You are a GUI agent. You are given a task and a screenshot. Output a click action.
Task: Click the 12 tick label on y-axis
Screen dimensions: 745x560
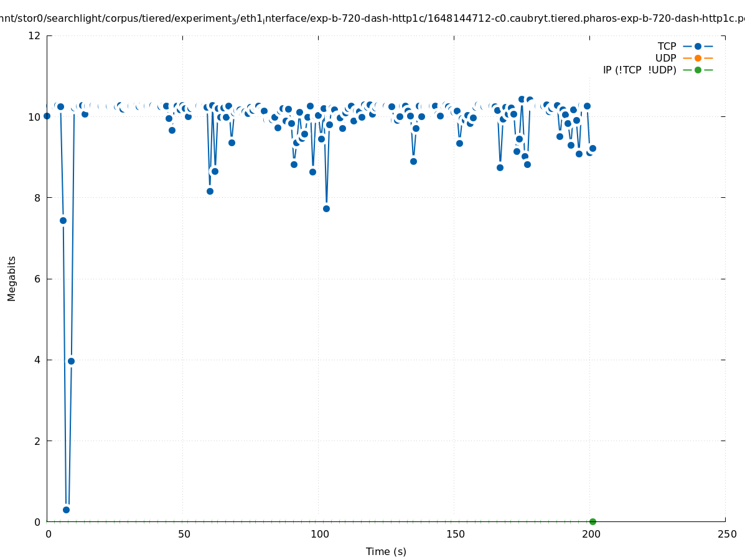click(x=35, y=35)
